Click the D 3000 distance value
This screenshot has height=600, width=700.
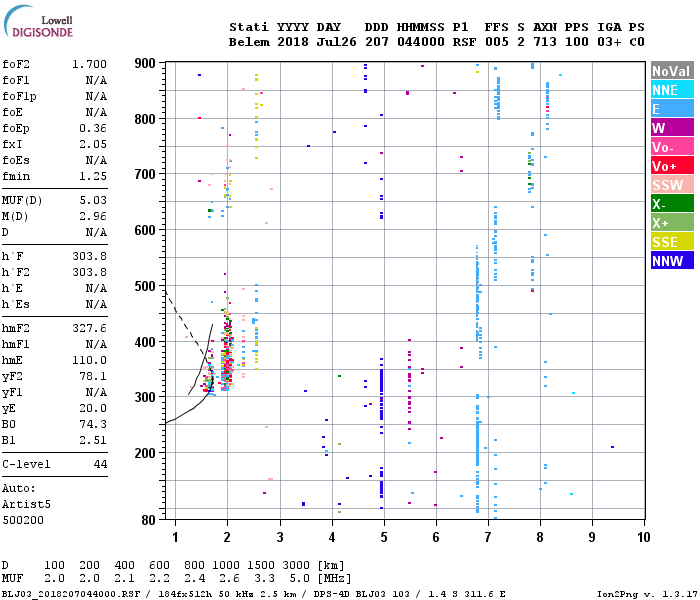296,566
